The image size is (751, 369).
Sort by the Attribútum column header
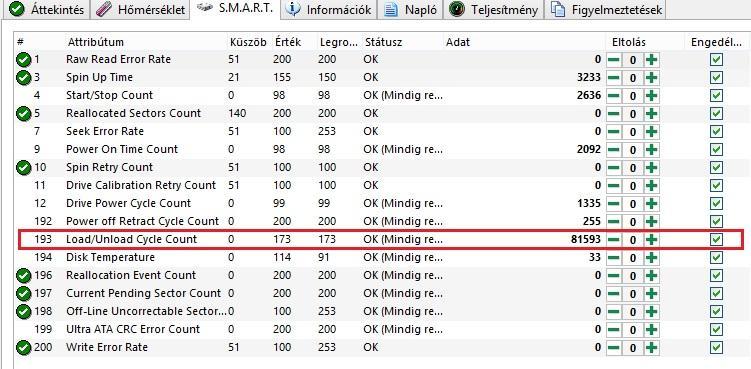click(96, 42)
